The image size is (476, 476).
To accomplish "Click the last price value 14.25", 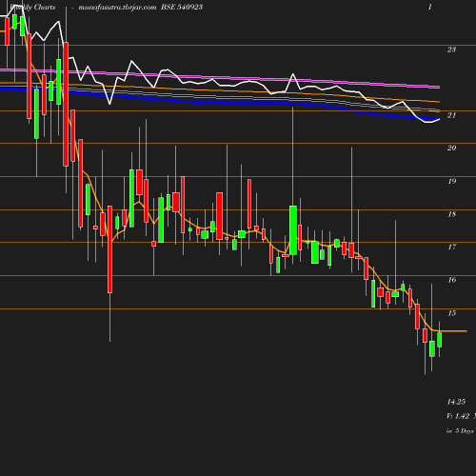I will point(456,402).
